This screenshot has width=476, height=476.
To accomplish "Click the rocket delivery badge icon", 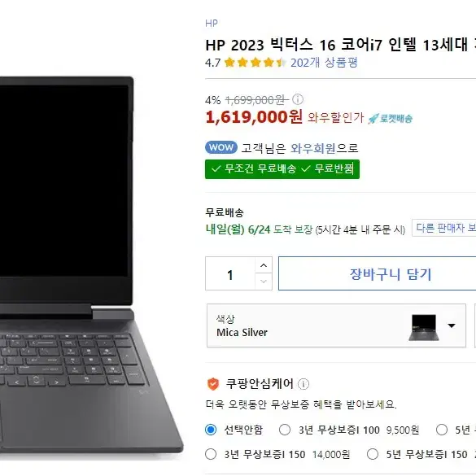I will click(x=391, y=119).
